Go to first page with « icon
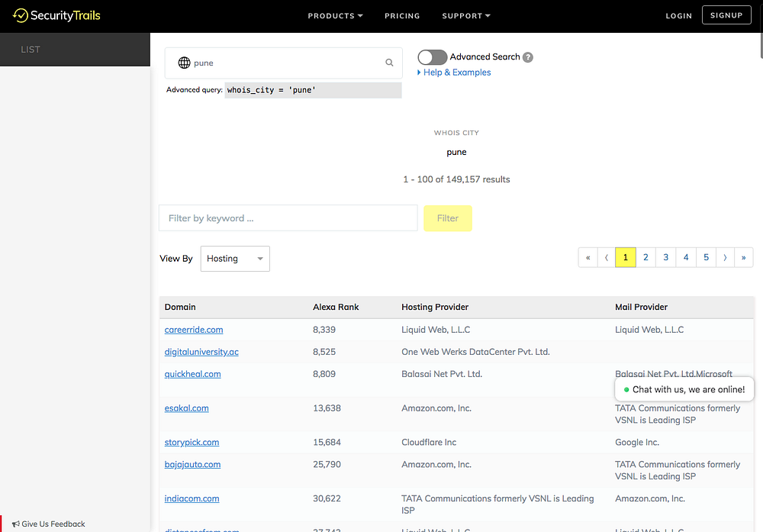The image size is (763, 532). (x=588, y=257)
